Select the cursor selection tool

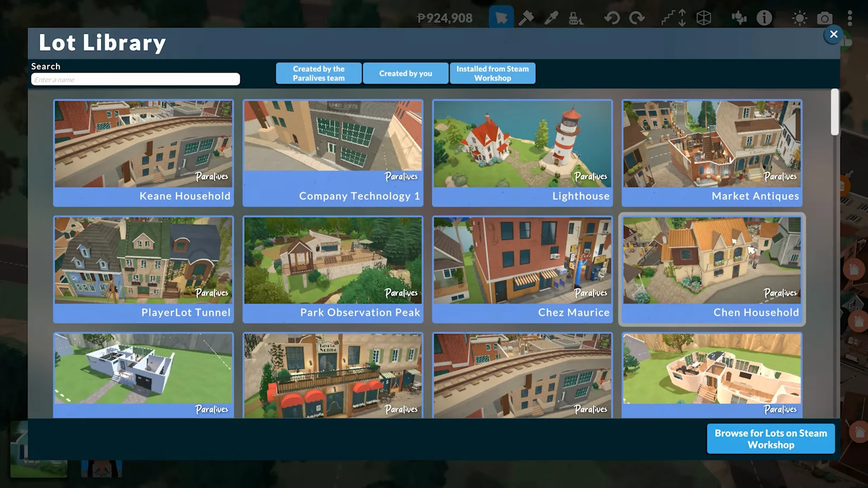501,18
